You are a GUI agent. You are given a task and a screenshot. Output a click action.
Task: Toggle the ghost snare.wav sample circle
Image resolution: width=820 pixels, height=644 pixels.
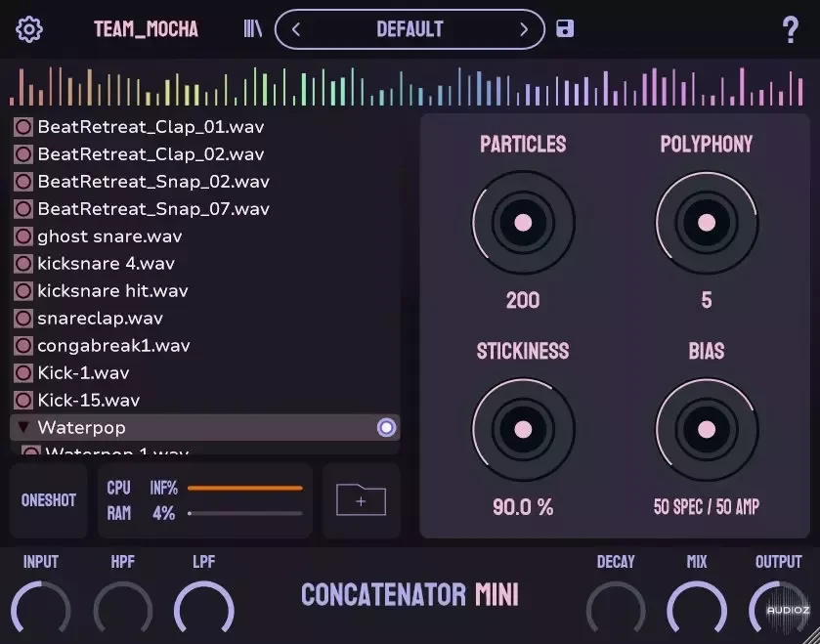23,236
